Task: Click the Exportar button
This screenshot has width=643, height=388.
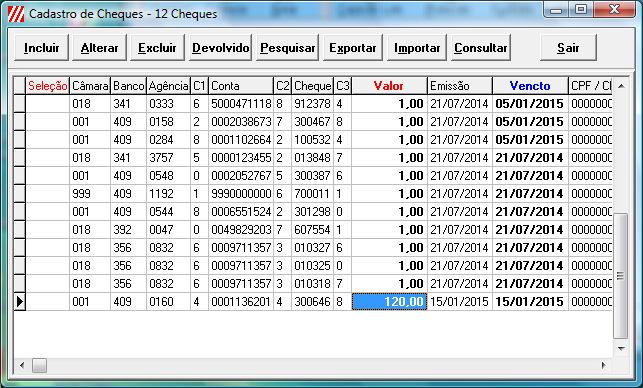Action: tap(353, 48)
